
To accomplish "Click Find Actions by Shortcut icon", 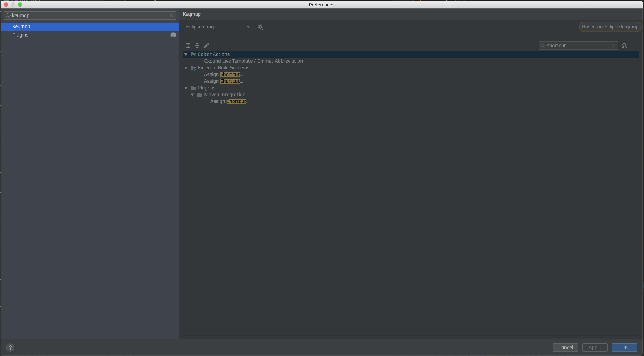I will pyautogui.click(x=624, y=46).
